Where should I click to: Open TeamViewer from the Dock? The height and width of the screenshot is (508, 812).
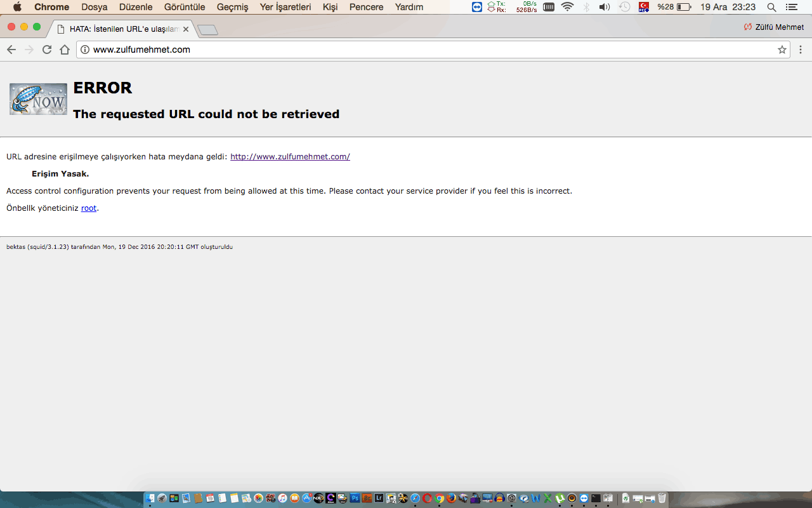coord(584,498)
